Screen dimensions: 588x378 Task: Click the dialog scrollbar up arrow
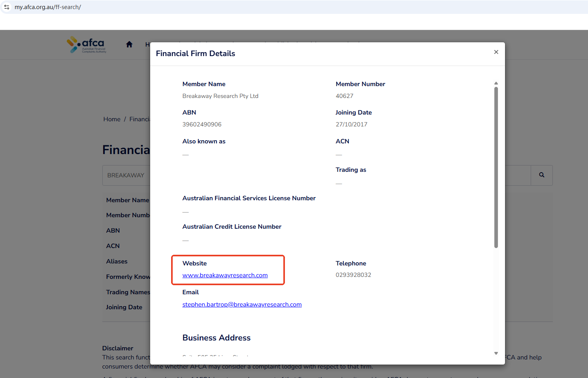pyautogui.click(x=496, y=83)
